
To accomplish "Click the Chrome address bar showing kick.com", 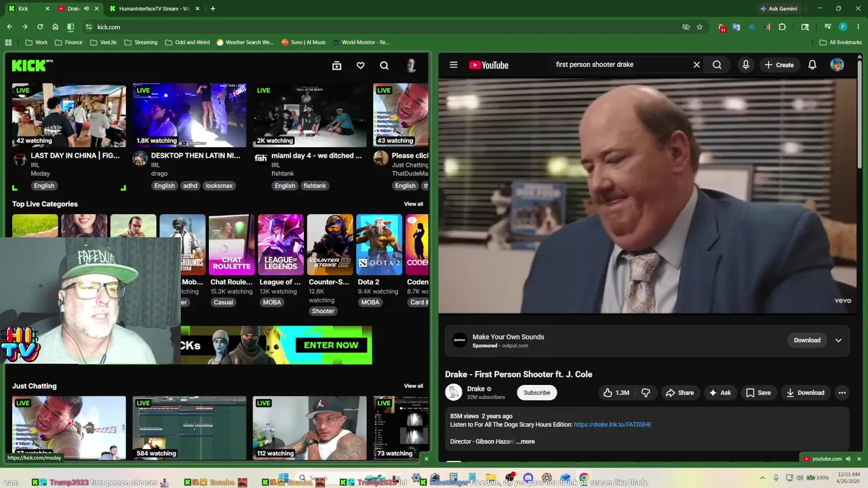I will [x=380, y=27].
